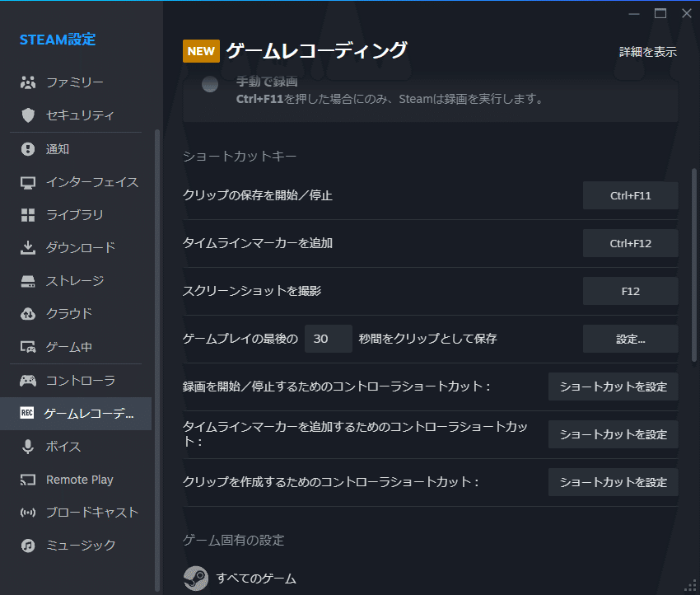Image resolution: width=700 pixels, height=595 pixels.
Task: Click the main content vertical scrollbar
Action: click(x=693, y=265)
